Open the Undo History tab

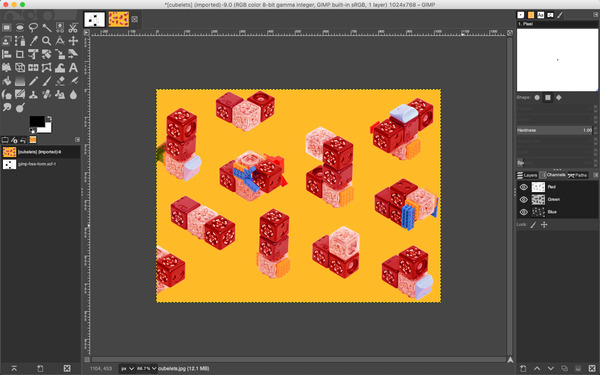tap(23, 140)
